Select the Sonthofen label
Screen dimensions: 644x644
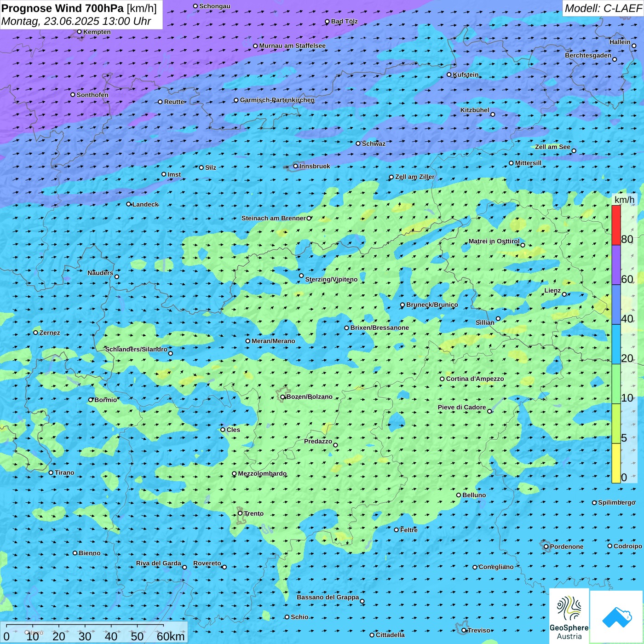[92, 95]
